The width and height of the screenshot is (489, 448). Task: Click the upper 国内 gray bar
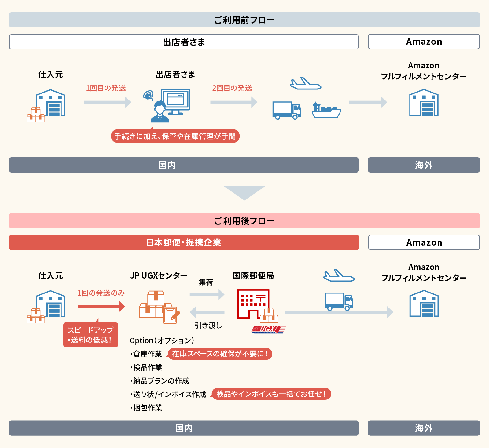point(184,165)
